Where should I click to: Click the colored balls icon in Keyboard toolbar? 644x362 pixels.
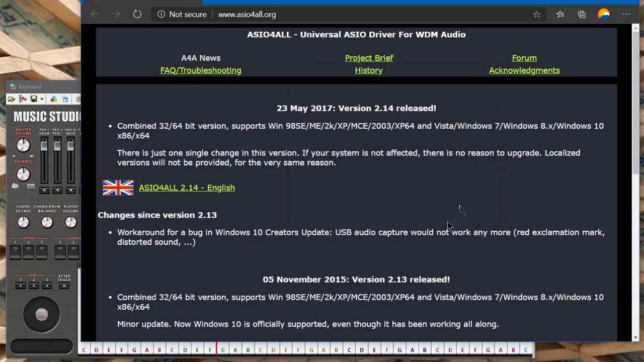point(54,99)
